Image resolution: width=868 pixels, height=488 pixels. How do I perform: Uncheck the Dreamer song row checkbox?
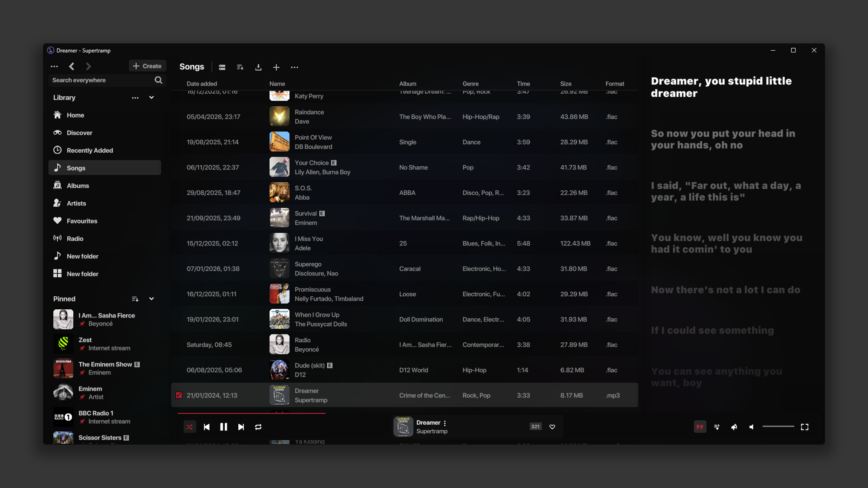click(179, 395)
